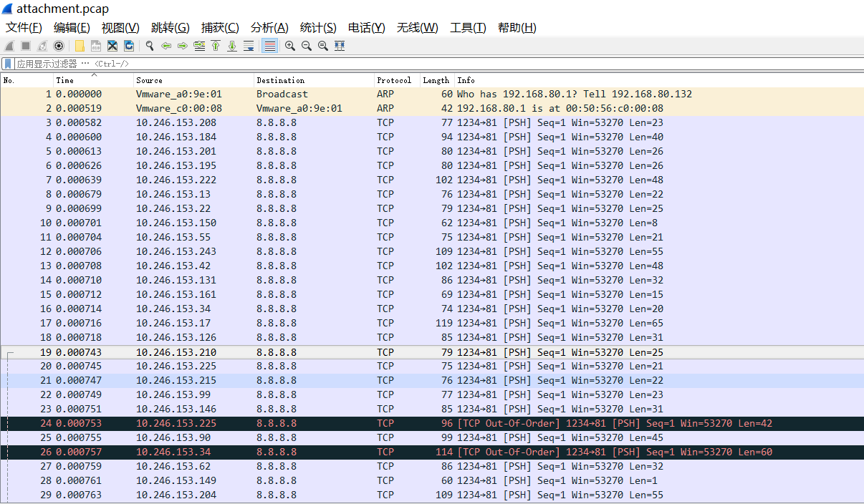The image size is (864, 504).
Task: Jump to last packet icon
Action: pyautogui.click(x=232, y=46)
